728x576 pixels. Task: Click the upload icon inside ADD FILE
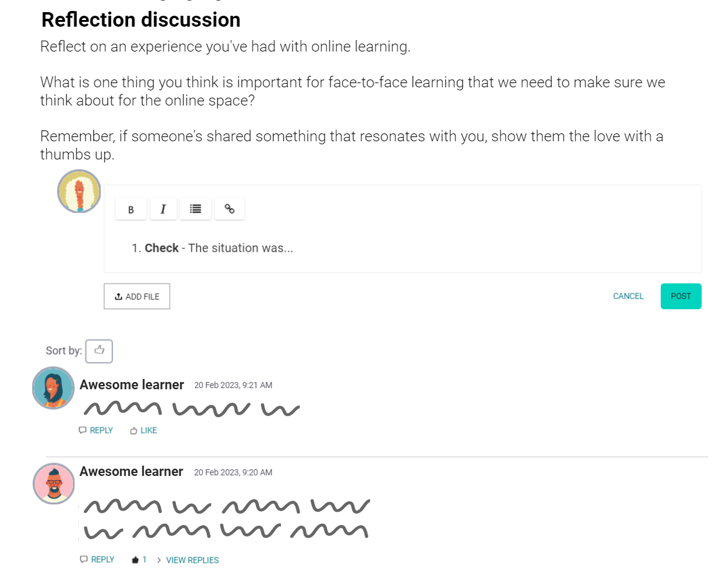(118, 296)
